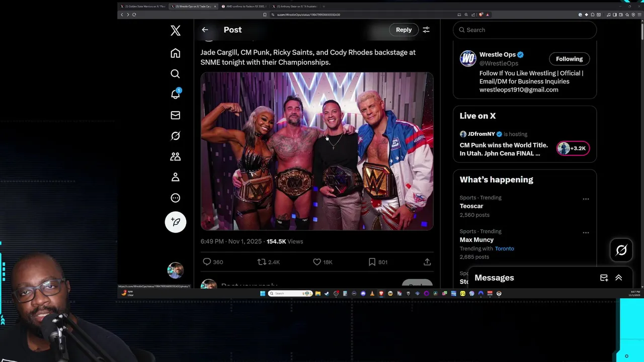Expand the Messages drawer chevrons

(x=619, y=278)
